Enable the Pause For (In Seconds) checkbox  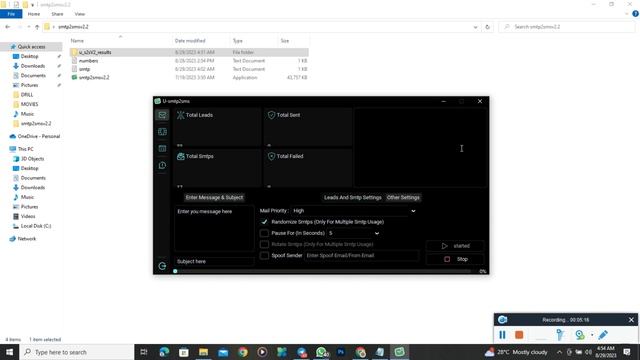(x=264, y=233)
